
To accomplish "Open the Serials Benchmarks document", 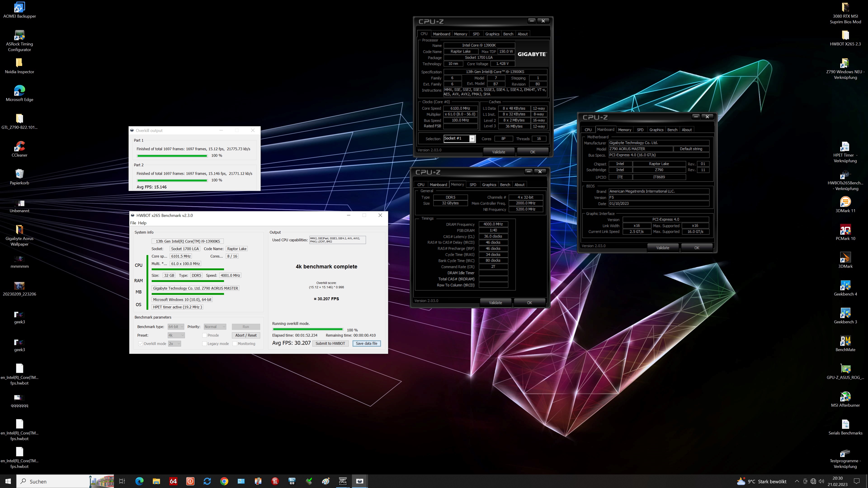I will coord(845,427).
